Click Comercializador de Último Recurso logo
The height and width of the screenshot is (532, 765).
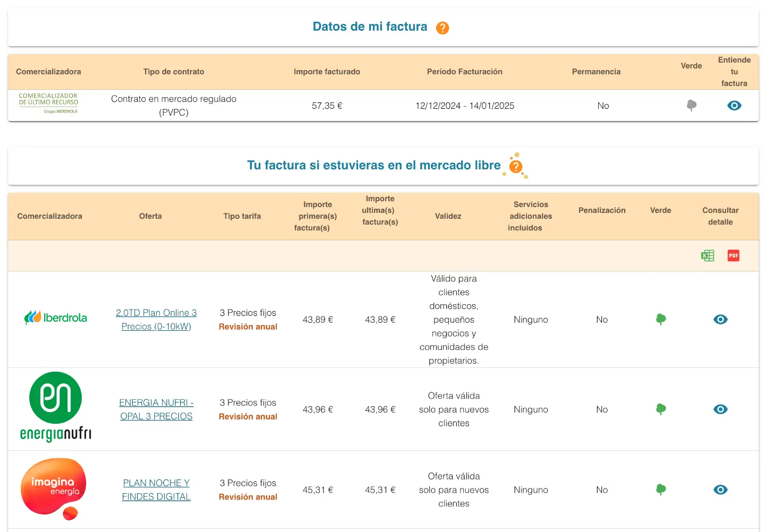pos(48,103)
